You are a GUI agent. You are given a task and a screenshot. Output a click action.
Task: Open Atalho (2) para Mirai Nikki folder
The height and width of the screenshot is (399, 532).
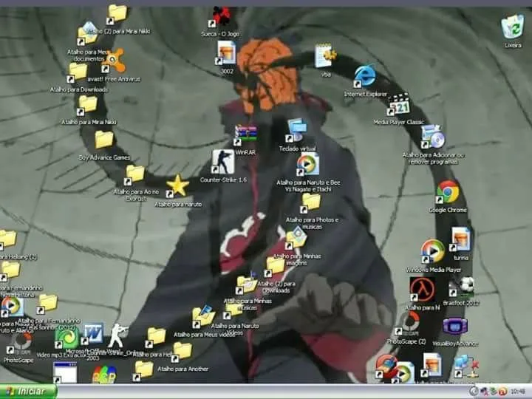[117, 15]
